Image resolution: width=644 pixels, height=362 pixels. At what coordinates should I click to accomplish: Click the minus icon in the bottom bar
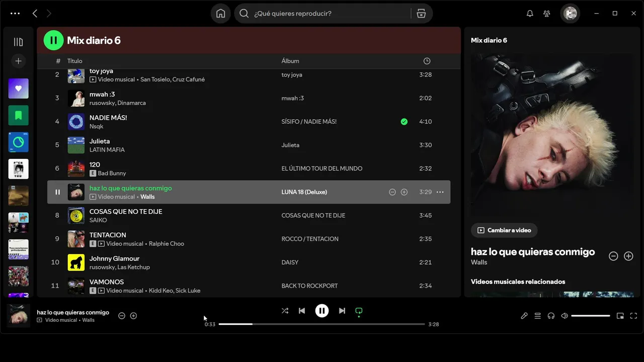[121, 316]
